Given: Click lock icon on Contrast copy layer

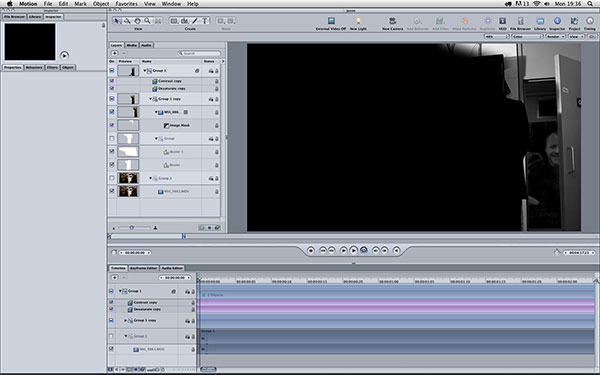Looking at the screenshot, I should click(x=217, y=81).
